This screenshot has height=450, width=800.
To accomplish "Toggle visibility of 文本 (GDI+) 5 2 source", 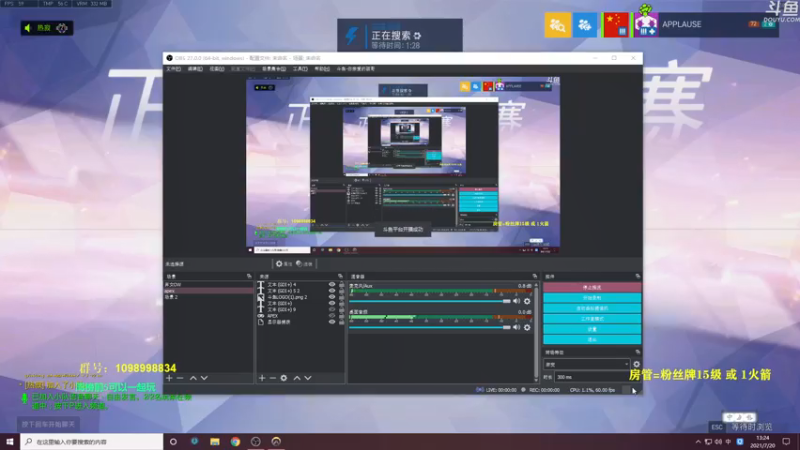I will (332, 291).
